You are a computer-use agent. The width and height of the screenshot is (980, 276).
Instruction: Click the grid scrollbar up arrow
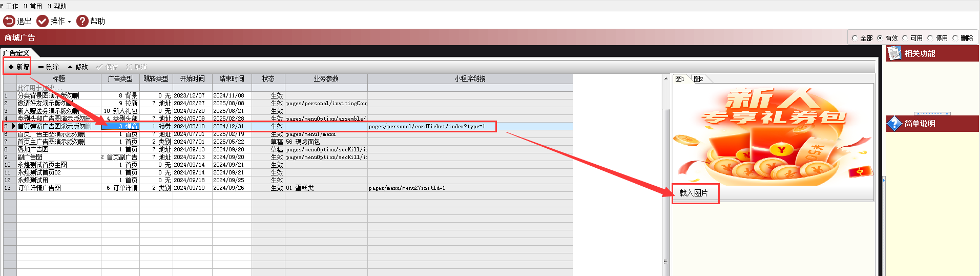(665, 78)
